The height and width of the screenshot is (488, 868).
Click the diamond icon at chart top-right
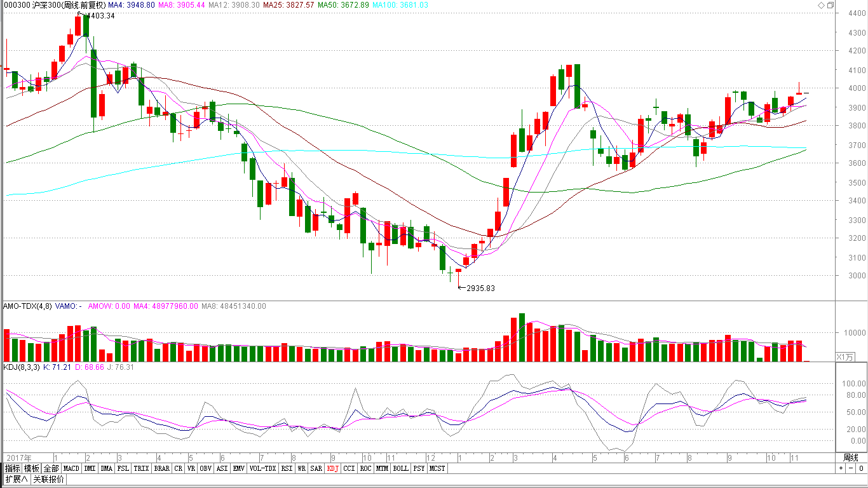coord(820,5)
